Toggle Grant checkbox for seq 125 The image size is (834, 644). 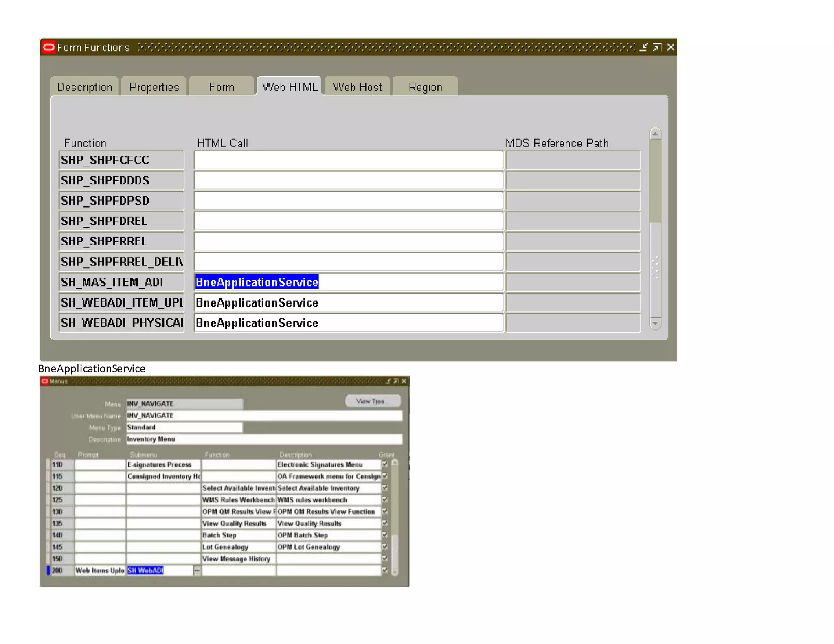pyautogui.click(x=384, y=499)
